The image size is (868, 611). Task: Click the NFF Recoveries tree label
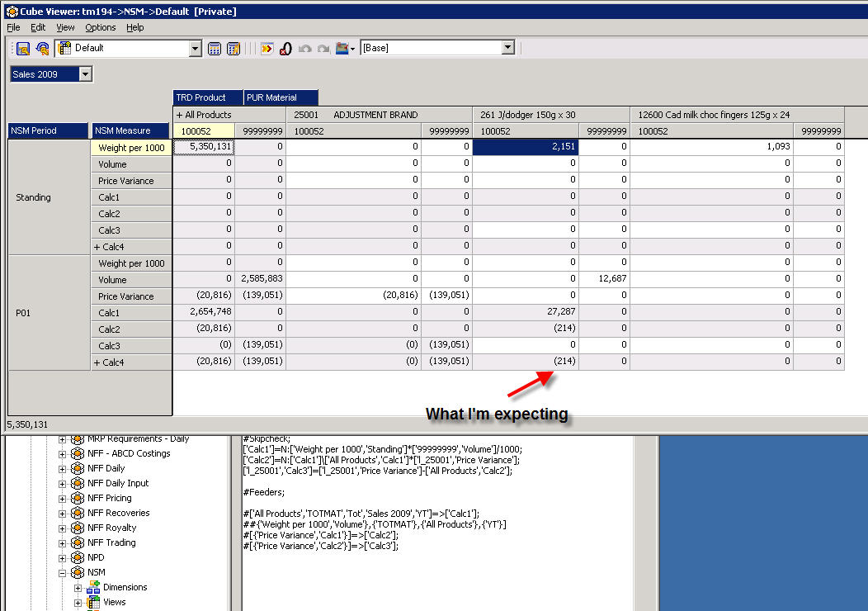click(x=119, y=513)
